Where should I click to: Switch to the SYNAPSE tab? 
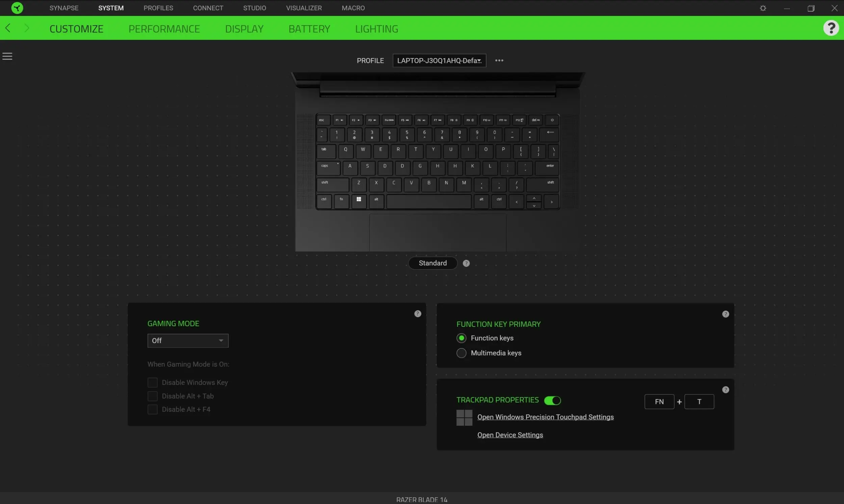pyautogui.click(x=64, y=8)
